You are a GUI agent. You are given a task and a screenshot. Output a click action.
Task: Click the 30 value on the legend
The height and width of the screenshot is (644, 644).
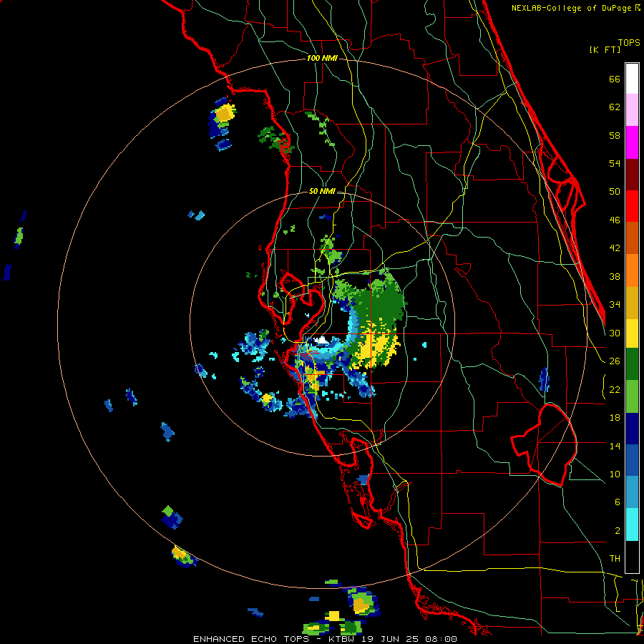point(615,333)
